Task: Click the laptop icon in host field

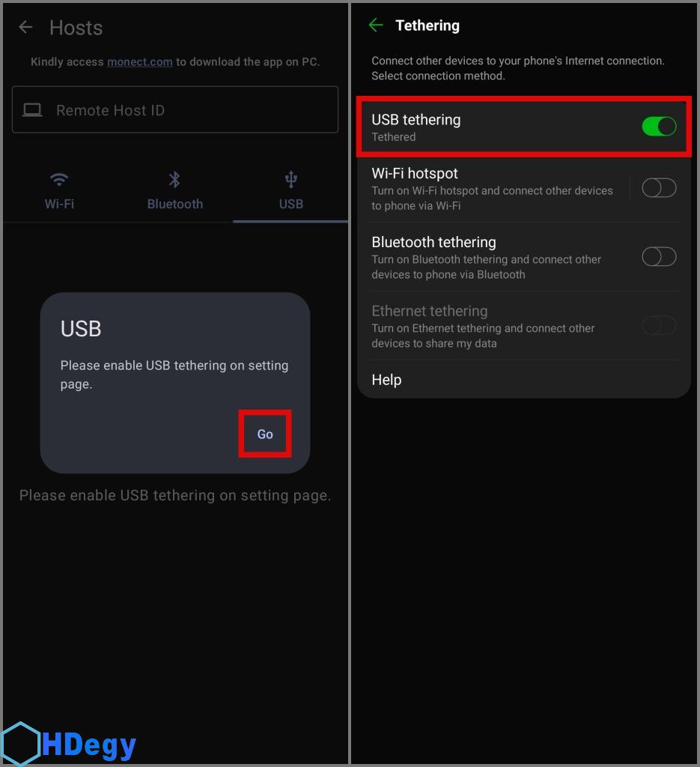Action: [x=32, y=110]
